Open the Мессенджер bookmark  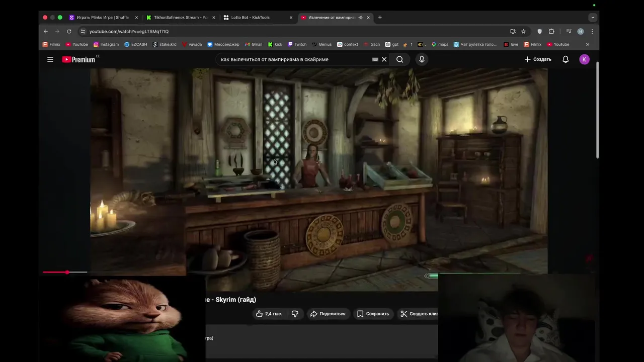click(x=223, y=44)
